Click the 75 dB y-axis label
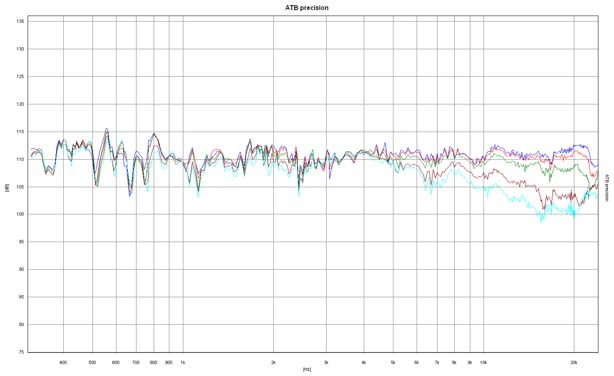 pos(22,352)
